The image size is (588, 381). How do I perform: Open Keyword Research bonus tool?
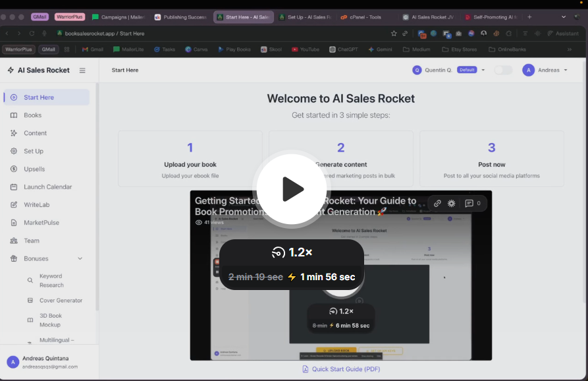[51, 281]
